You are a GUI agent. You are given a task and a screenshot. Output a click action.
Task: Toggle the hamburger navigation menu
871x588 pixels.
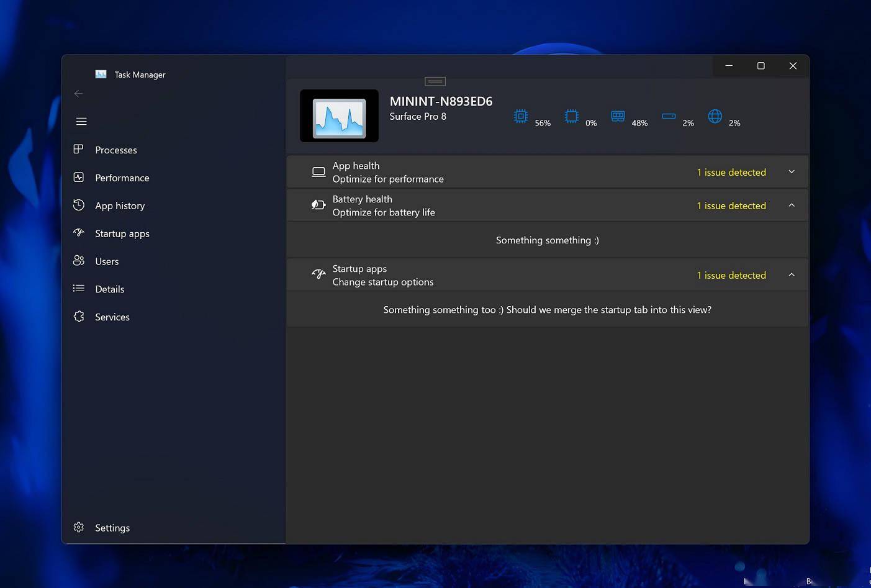click(81, 121)
